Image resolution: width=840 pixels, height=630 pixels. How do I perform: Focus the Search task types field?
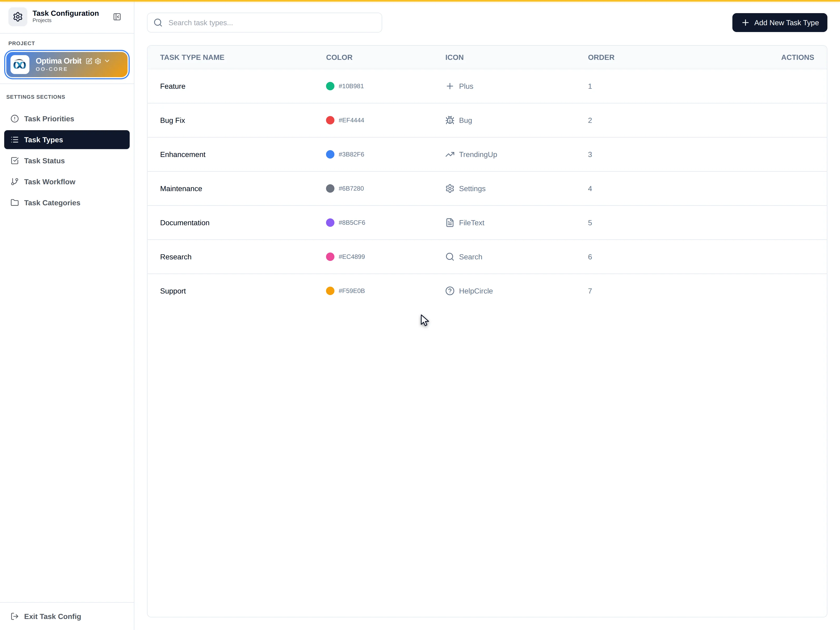coord(264,23)
